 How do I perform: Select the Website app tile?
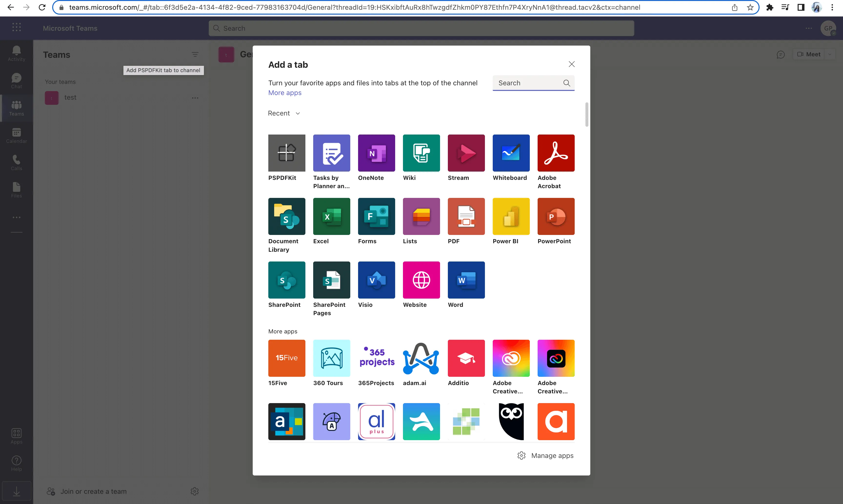point(421,280)
